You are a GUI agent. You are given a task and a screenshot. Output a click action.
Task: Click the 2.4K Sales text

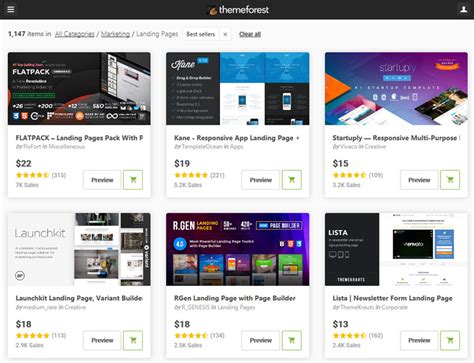pos(346,345)
